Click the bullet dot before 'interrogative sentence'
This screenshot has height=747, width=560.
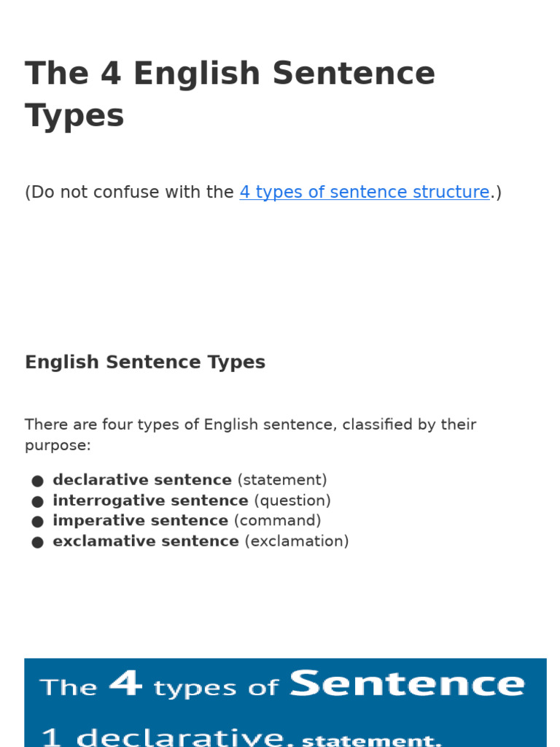(37, 501)
